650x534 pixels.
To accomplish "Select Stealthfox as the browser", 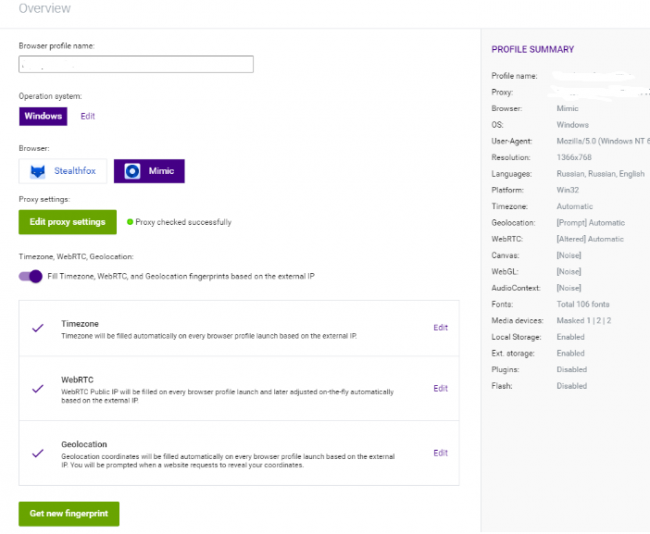I will [63, 171].
